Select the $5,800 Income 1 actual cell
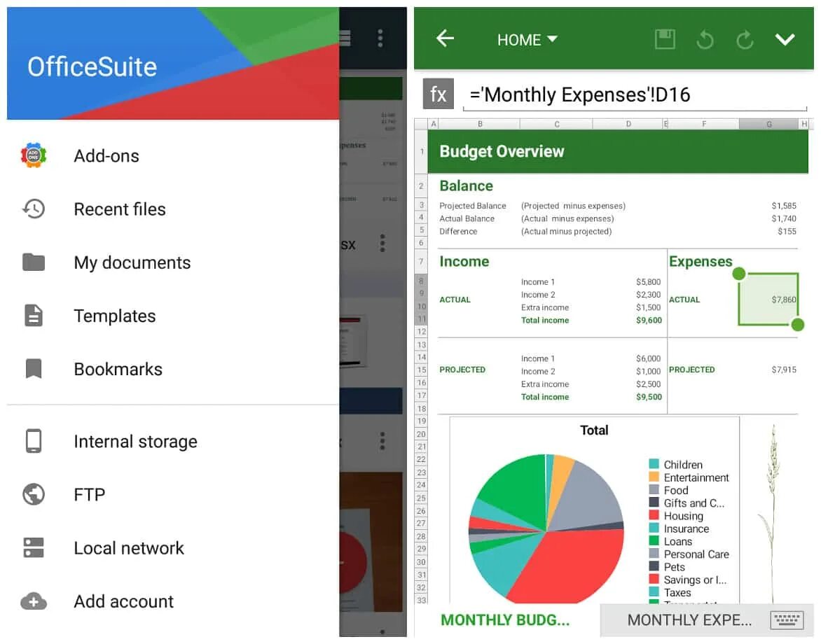Viewport: 821px width, 644px height. coord(648,282)
